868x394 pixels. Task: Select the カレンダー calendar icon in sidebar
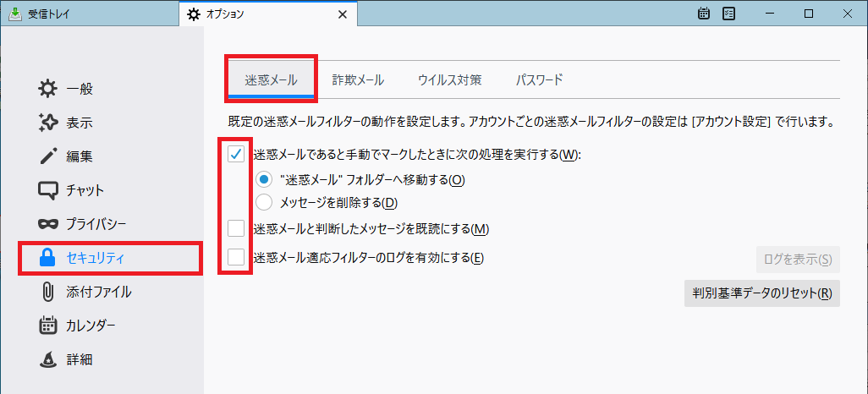tap(48, 326)
